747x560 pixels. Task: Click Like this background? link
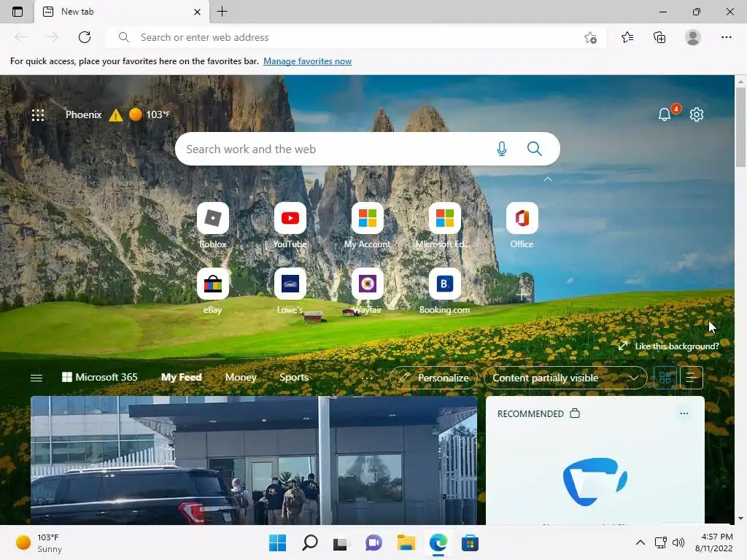coord(669,346)
